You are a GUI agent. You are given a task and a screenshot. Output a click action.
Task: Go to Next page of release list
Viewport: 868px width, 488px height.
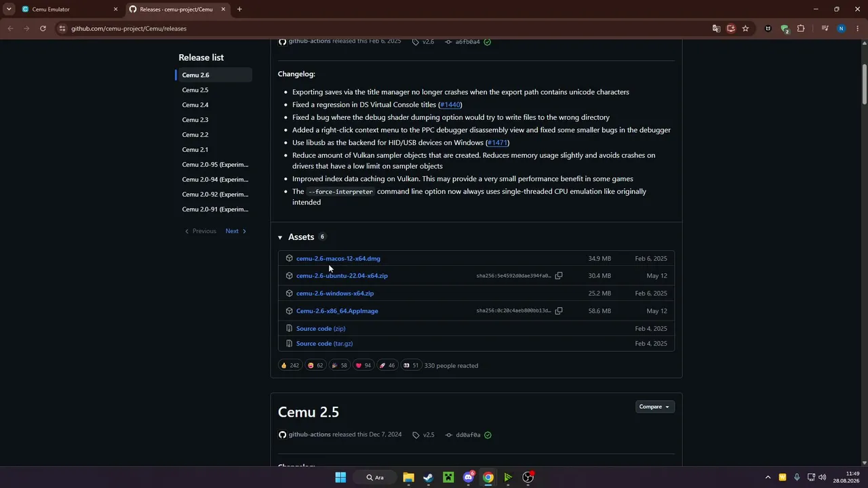(x=236, y=231)
